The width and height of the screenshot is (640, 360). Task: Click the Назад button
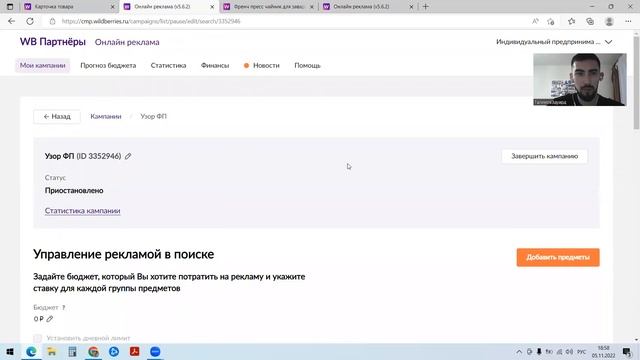point(57,116)
